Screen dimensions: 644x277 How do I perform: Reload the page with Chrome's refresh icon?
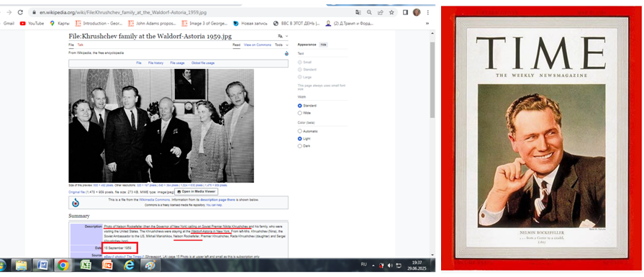tap(20, 12)
